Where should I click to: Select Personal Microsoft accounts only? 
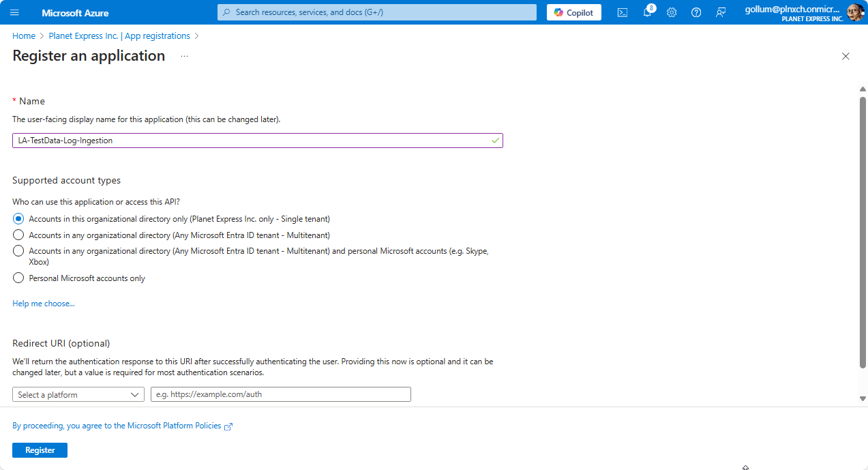(18, 278)
